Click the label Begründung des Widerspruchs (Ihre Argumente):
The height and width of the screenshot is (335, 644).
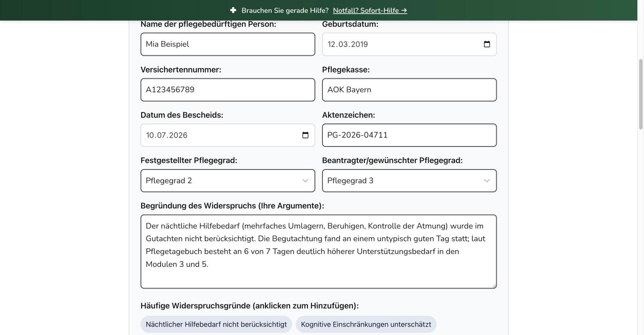coord(232,206)
